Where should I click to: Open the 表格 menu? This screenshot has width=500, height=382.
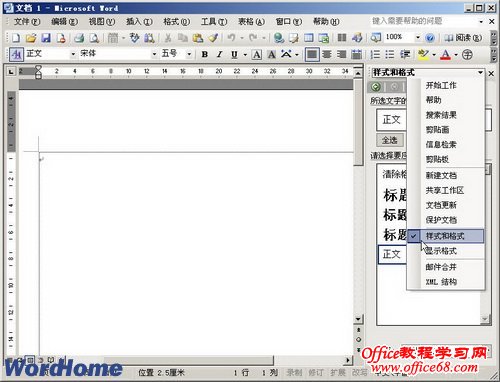point(251,22)
